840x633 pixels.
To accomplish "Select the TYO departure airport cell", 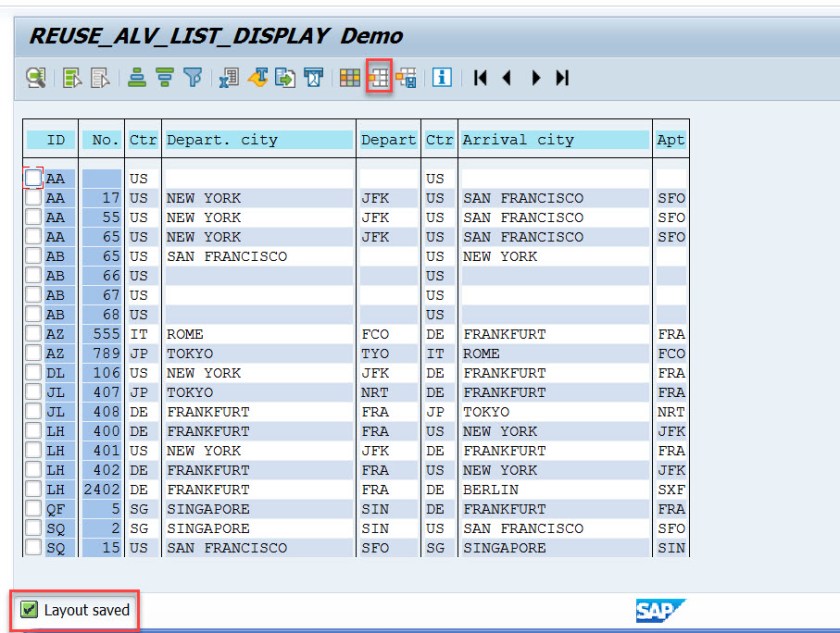I will [375, 353].
